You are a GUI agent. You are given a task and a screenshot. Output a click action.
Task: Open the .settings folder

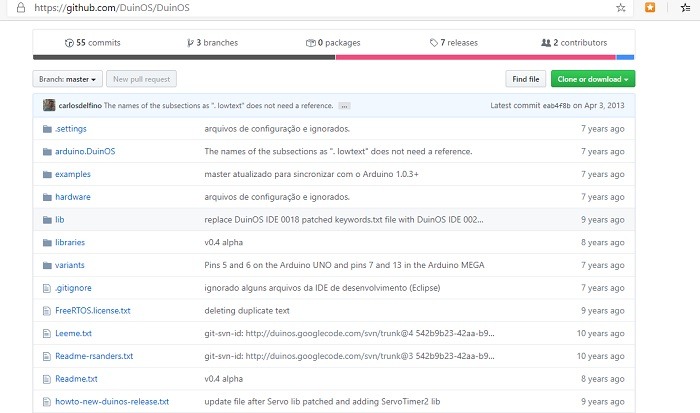71,129
